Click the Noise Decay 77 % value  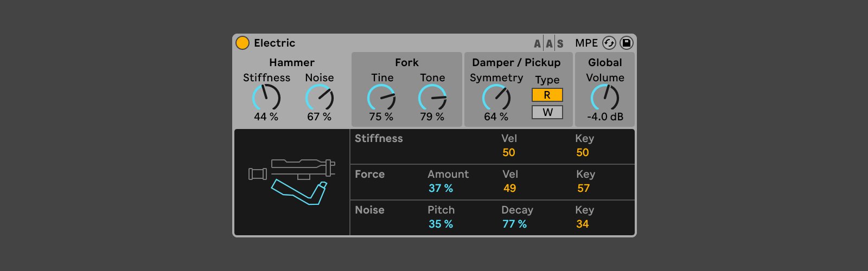point(514,224)
